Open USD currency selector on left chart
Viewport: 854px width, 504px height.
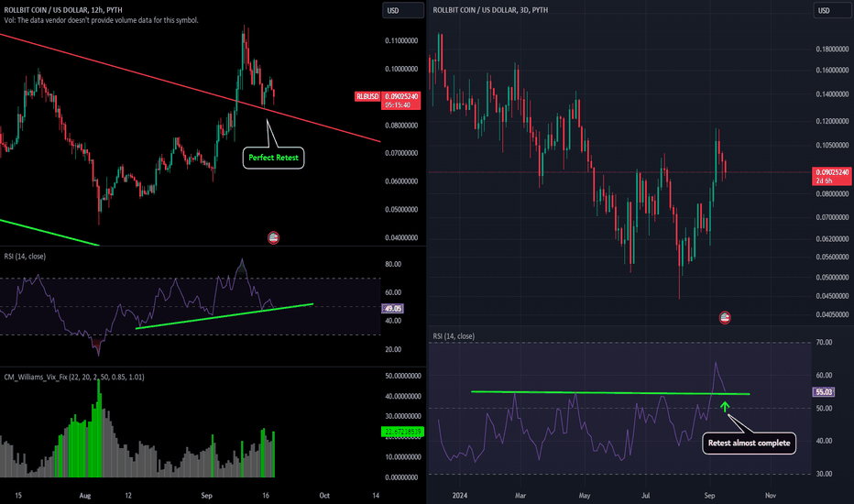pos(403,10)
